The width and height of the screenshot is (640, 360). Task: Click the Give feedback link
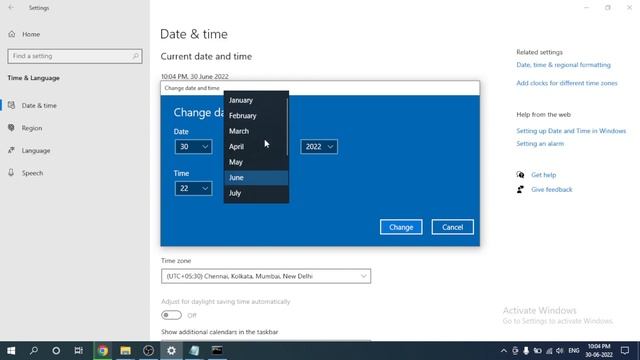point(551,189)
